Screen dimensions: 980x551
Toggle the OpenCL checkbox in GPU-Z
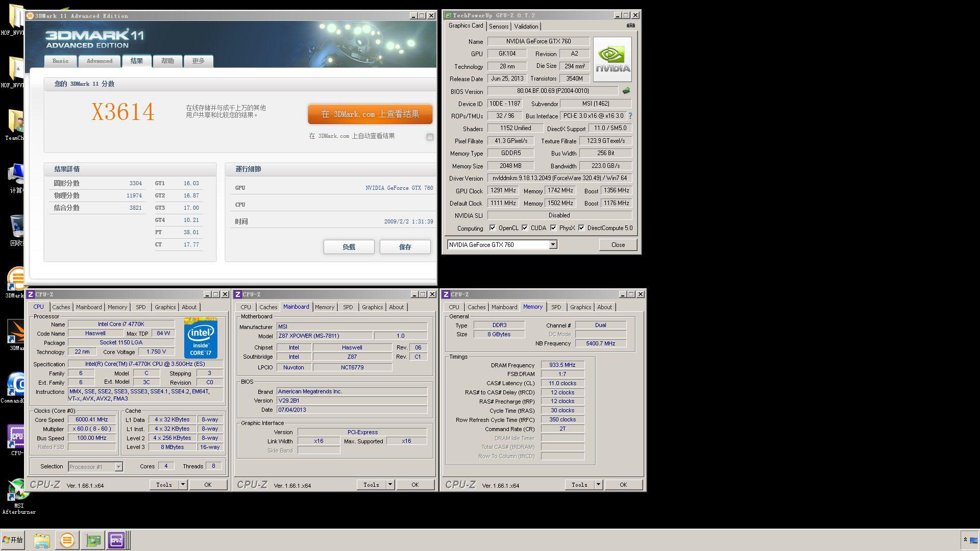coord(493,228)
